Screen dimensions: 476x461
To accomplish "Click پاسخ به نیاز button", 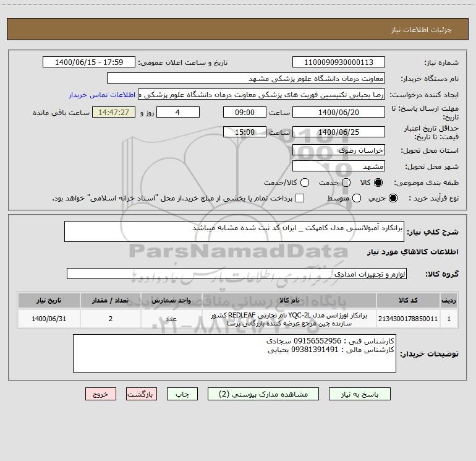I will click(359, 394).
